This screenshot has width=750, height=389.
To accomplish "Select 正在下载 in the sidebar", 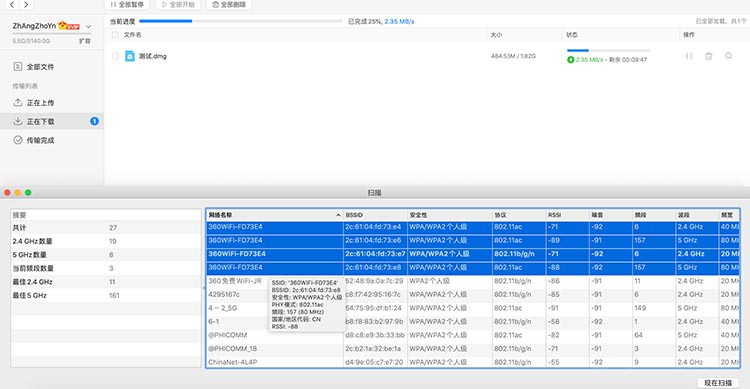I will pyautogui.click(x=52, y=121).
